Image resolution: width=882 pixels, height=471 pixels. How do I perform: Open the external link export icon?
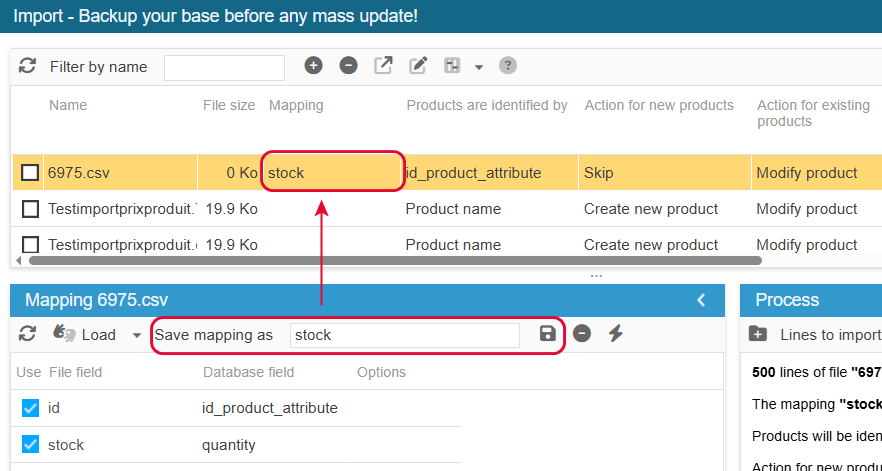point(383,66)
